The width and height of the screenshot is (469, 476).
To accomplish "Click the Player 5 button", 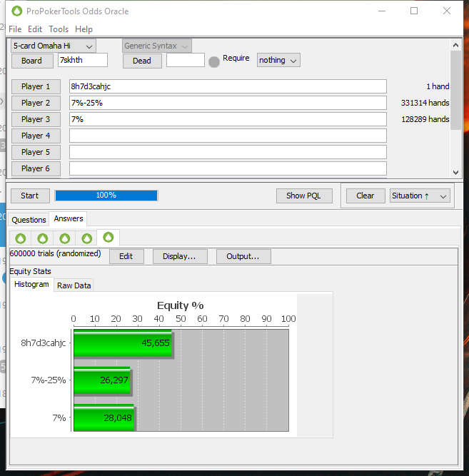I will click(x=36, y=152).
